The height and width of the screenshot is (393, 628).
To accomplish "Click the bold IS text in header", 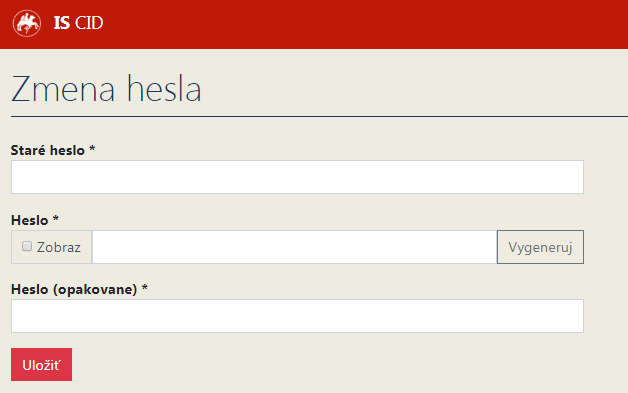I will click(62, 23).
